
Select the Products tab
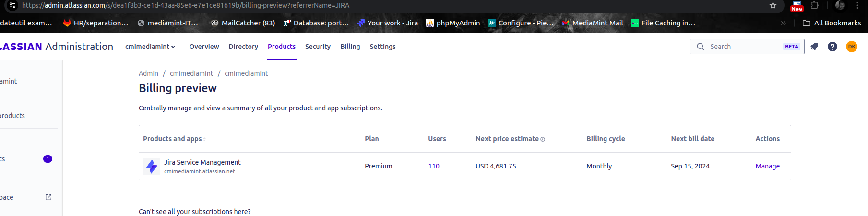tap(282, 47)
